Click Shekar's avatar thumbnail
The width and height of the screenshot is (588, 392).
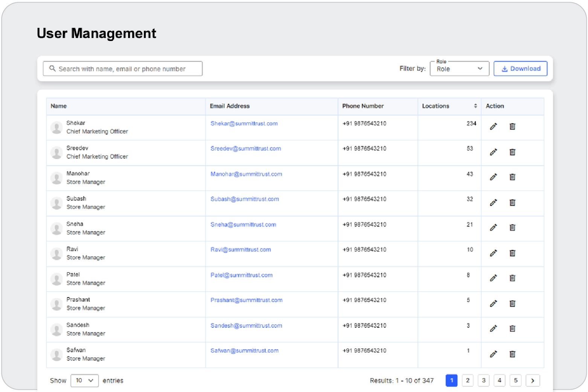56,128
